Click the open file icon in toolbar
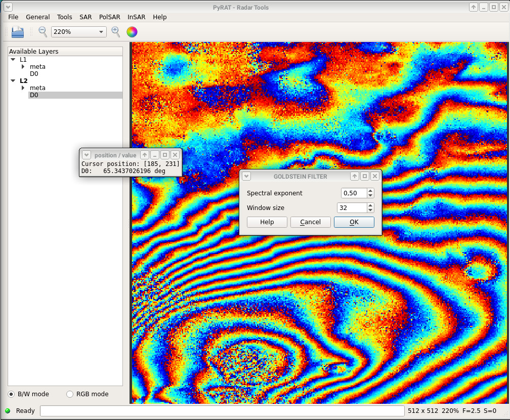Screen dimensions: 510x420 (18, 32)
